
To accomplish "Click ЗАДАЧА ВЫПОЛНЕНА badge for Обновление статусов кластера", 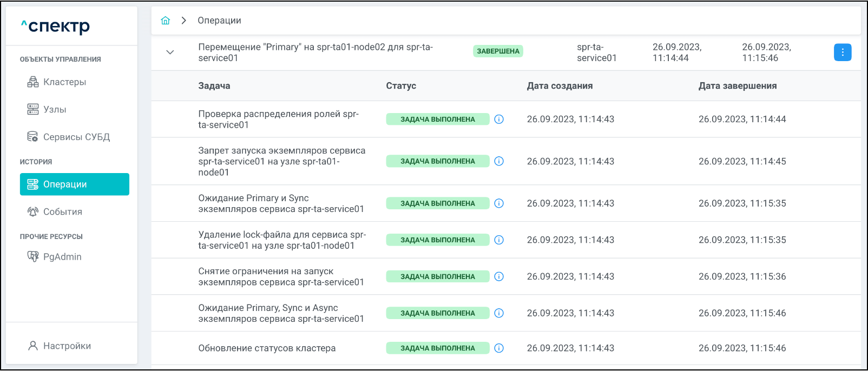I will tap(438, 348).
